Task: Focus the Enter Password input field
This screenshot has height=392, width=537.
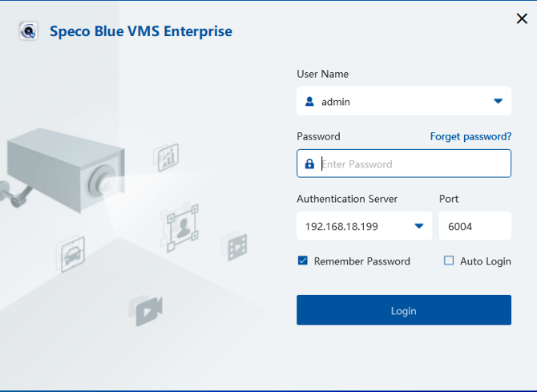Action: (413, 164)
